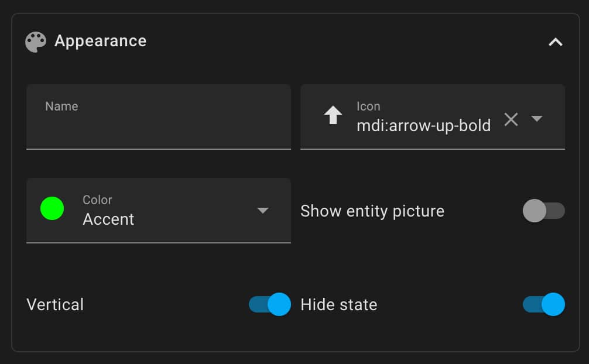Open the Icon picker dropdown arrow
Screen dimensions: 589x364
click(537, 119)
